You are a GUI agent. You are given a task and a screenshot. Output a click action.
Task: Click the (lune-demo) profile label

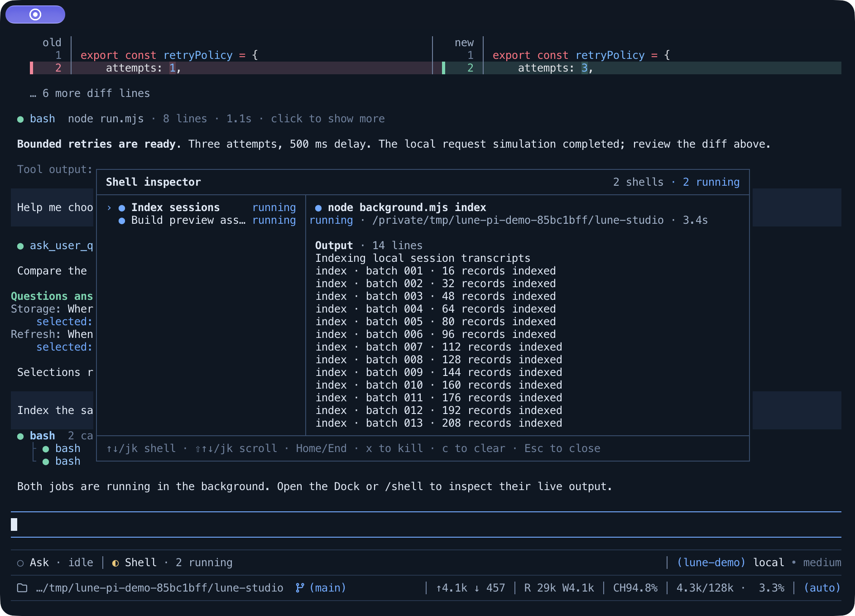click(x=711, y=563)
